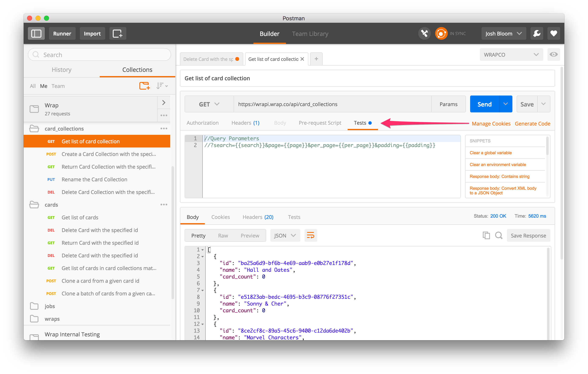The height and width of the screenshot is (374, 588).
Task: Click the Import button
Action: [x=92, y=33]
